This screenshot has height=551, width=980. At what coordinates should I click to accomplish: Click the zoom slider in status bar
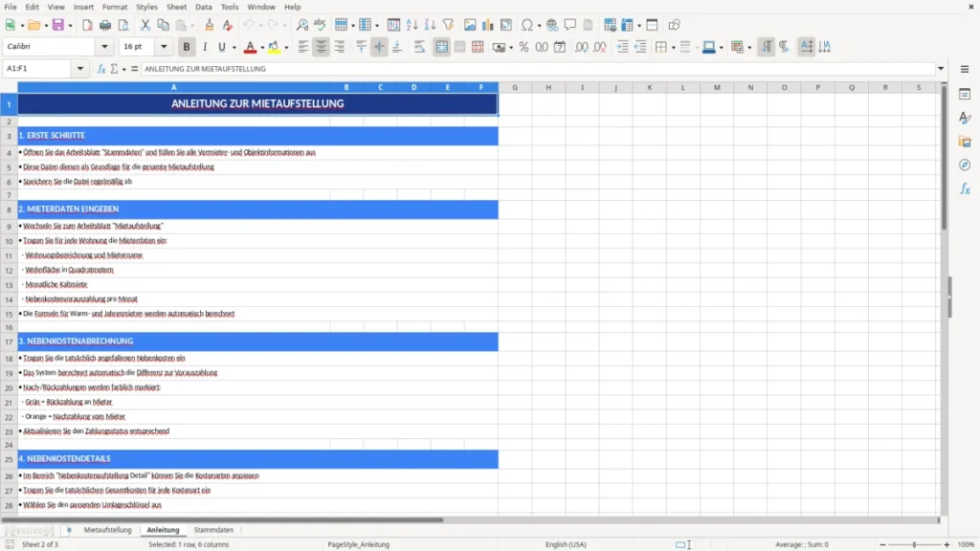tap(914, 544)
